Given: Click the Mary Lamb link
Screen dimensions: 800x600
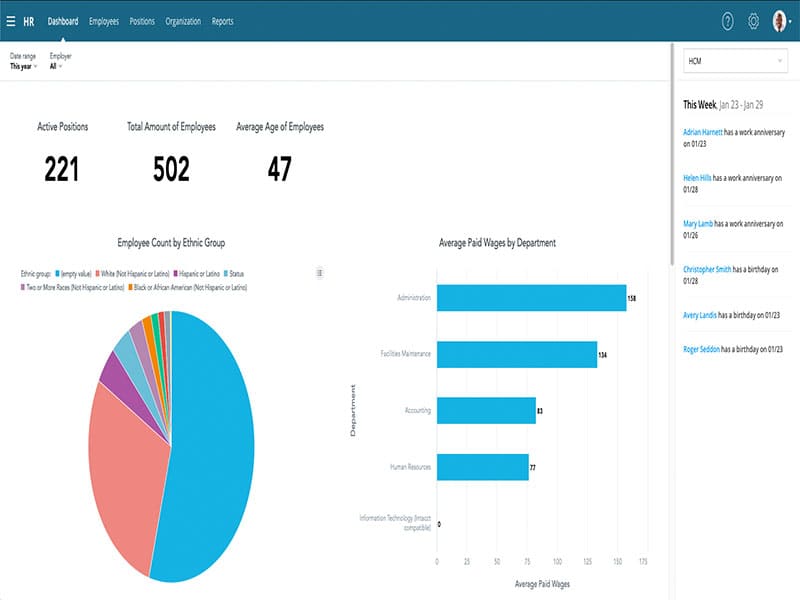Looking at the screenshot, I should (x=697, y=223).
